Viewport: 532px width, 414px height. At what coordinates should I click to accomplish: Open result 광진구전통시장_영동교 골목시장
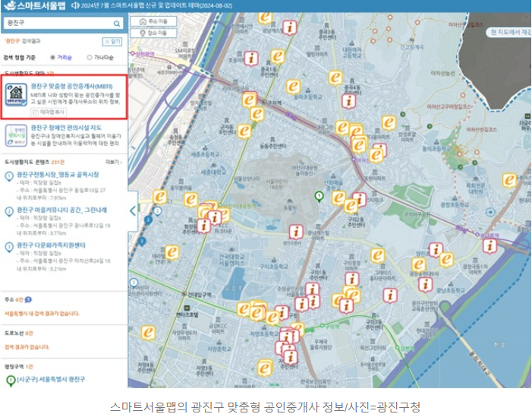(58, 175)
